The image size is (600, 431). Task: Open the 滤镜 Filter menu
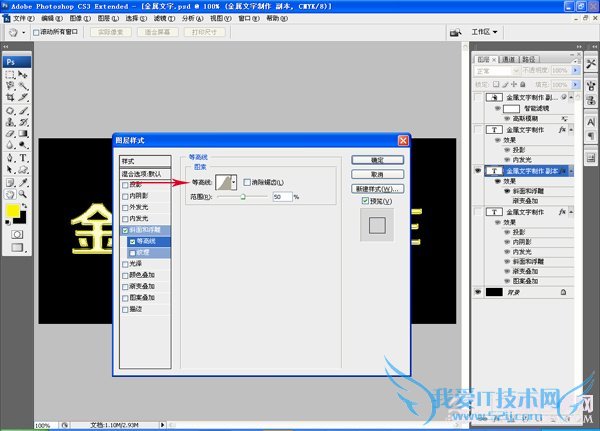164,18
